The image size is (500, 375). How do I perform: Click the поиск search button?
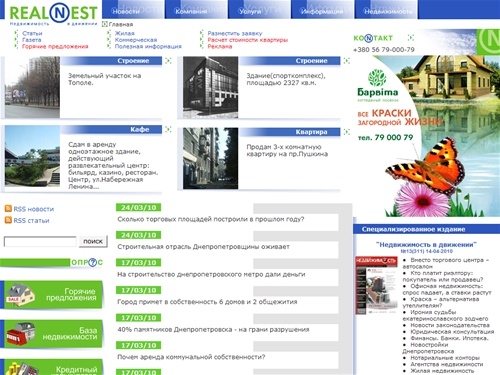(93, 241)
